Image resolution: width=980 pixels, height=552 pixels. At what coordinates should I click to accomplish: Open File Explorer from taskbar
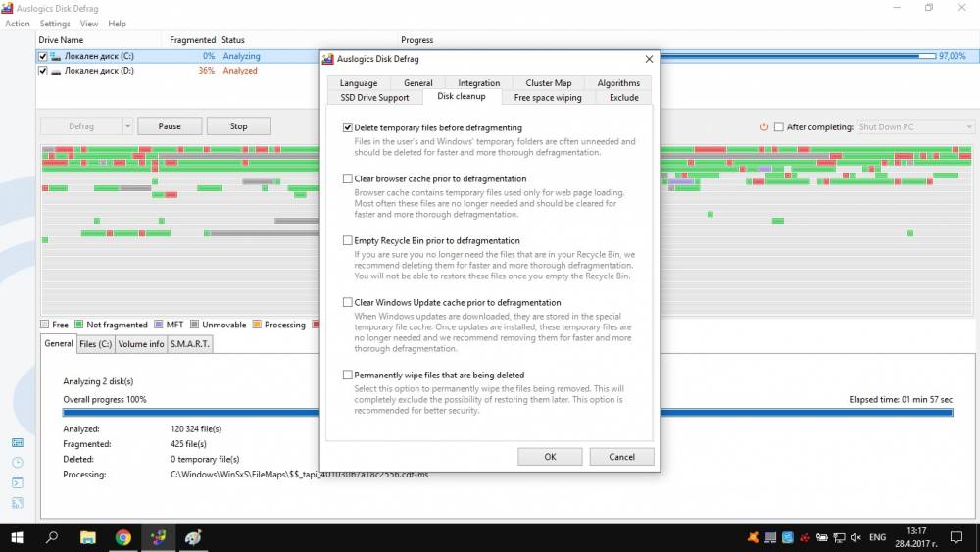[88, 537]
